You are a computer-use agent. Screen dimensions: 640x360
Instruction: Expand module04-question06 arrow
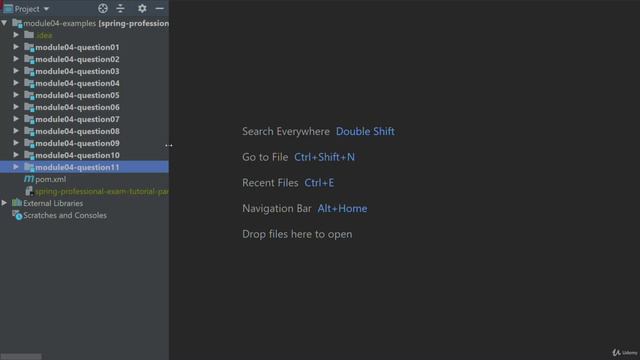16,107
